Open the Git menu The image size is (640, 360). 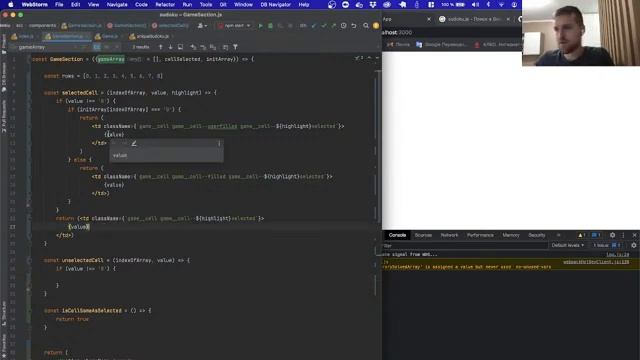click(223, 4)
